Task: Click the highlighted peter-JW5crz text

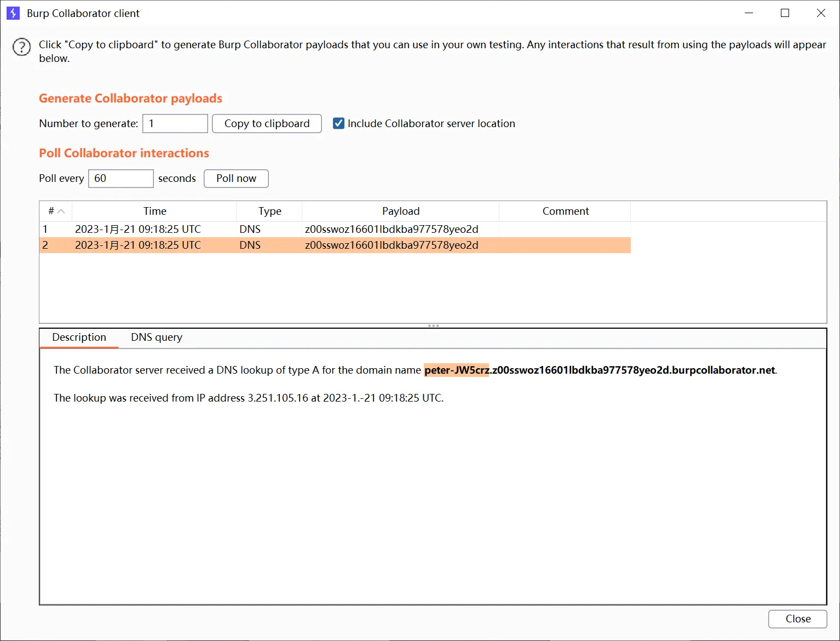Action: tap(457, 370)
